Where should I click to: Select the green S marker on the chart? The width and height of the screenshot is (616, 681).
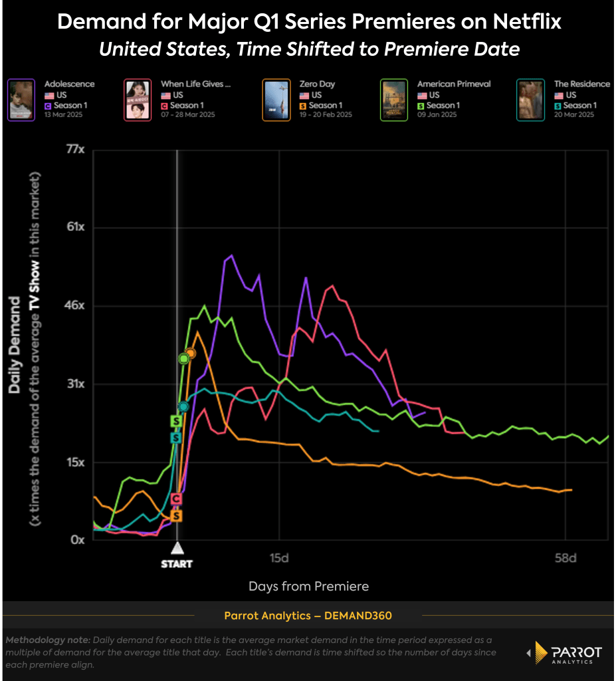tap(177, 421)
